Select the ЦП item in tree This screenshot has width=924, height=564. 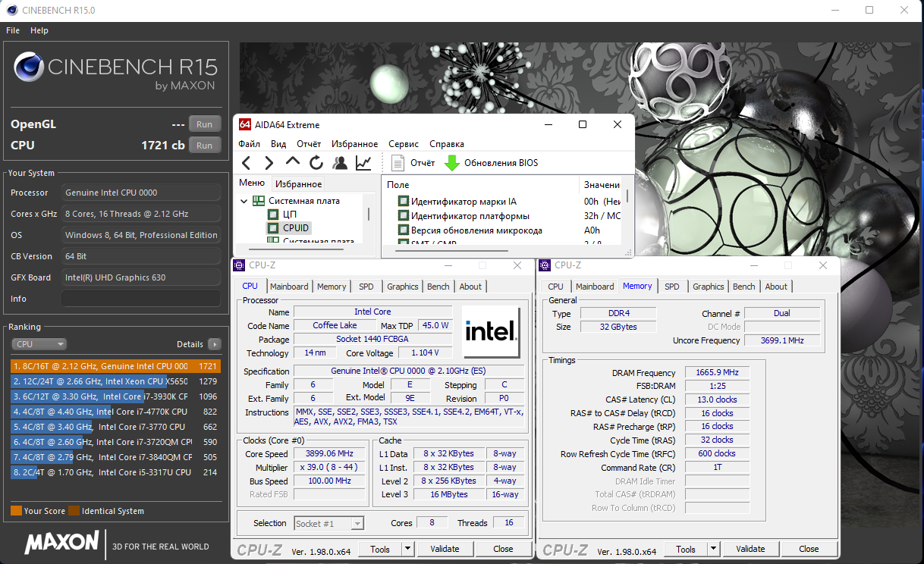(x=289, y=215)
